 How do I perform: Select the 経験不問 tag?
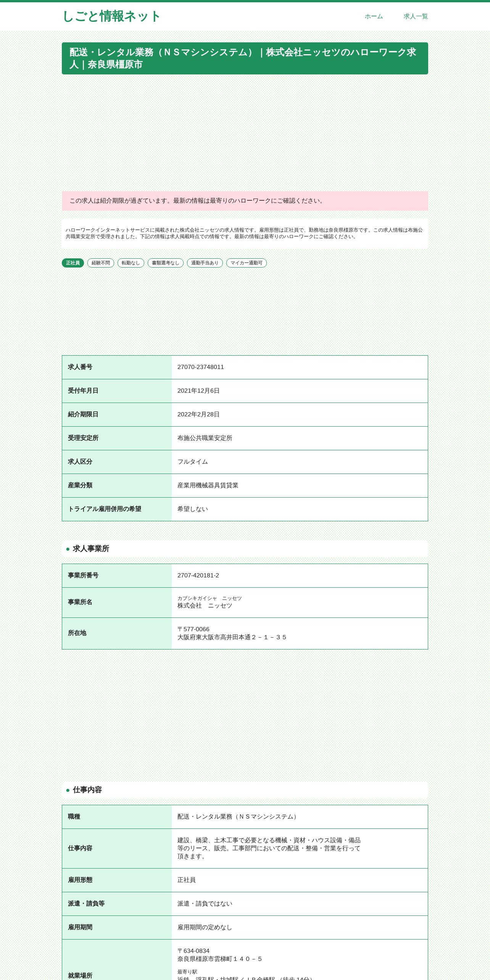(101, 263)
